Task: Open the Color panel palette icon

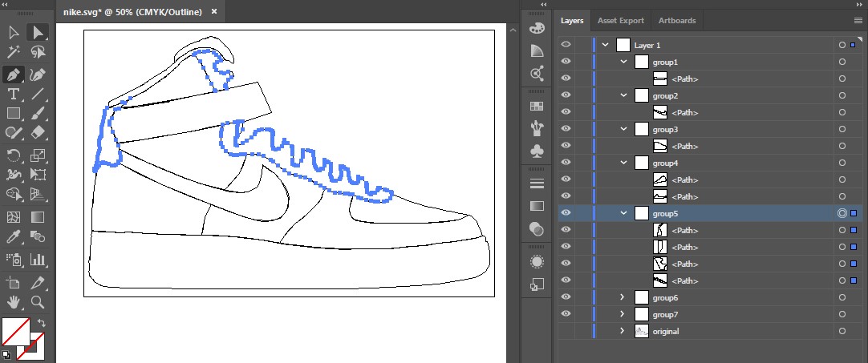Action: pyautogui.click(x=537, y=29)
